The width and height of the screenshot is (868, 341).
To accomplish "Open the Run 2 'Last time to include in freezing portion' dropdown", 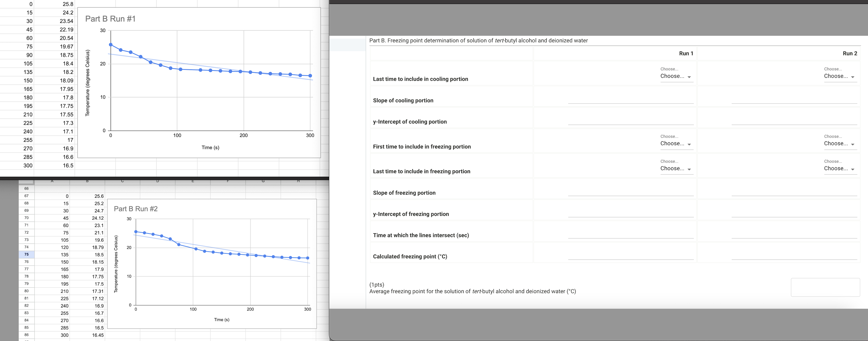I will (x=840, y=169).
